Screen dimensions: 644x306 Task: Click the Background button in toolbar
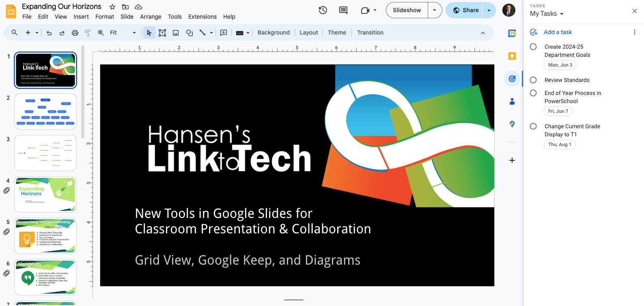coord(274,32)
